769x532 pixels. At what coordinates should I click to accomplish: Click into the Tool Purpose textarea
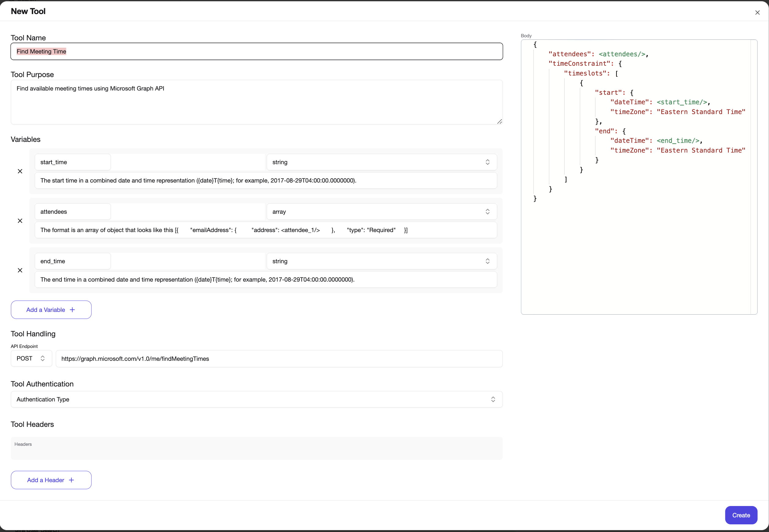tap(256, 102)
